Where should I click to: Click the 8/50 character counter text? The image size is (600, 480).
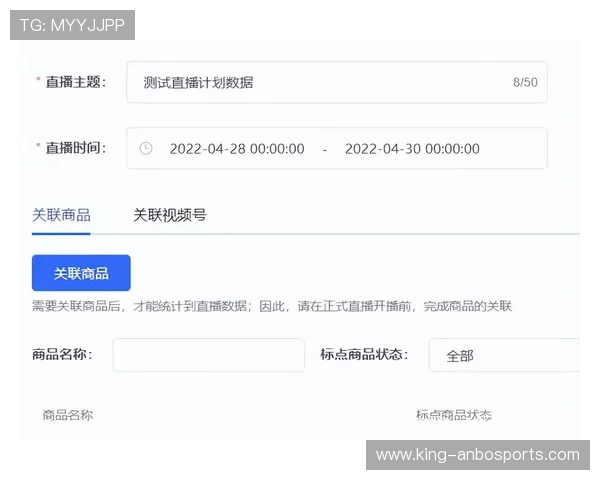pyautogui.click(x=525, y=82)
